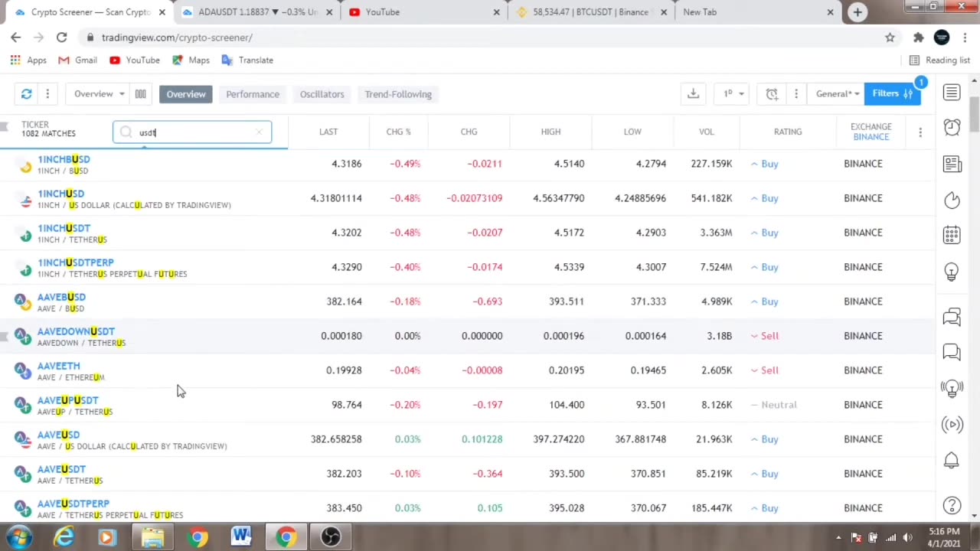Open alerts alarm clock in right sidebar

(952, 128)
